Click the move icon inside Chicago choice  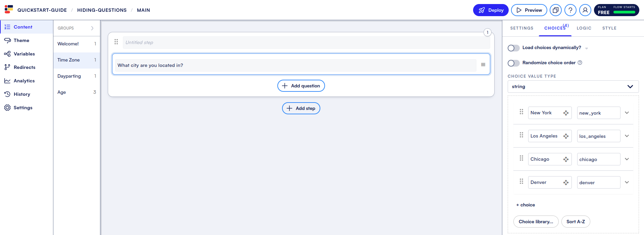(x=566, y=159)
